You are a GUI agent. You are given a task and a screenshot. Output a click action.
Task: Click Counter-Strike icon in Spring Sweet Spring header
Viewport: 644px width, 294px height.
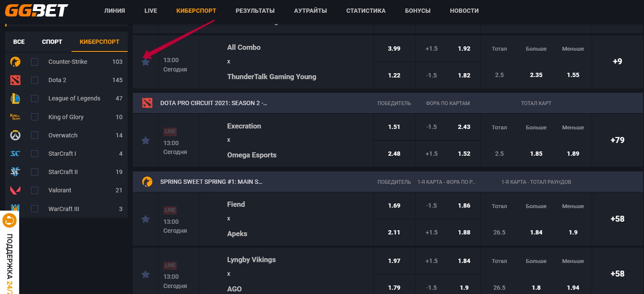[x=147, y=182]
